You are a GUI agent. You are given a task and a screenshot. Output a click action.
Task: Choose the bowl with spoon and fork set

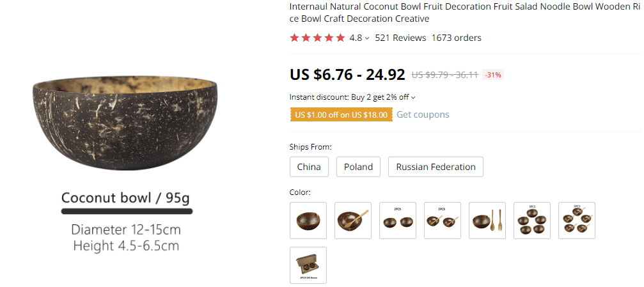(487, 221)
